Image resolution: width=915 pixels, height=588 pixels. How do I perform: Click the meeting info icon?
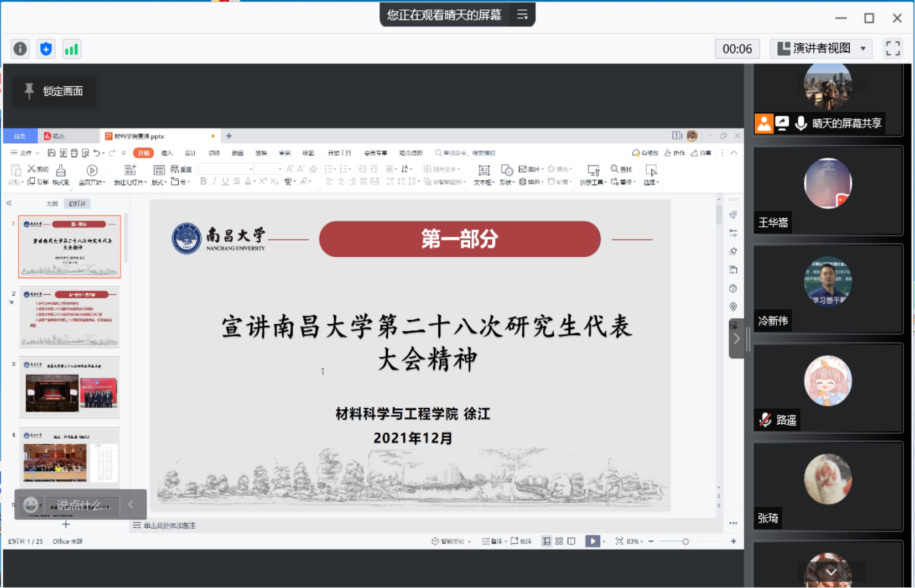pos(20,49)
